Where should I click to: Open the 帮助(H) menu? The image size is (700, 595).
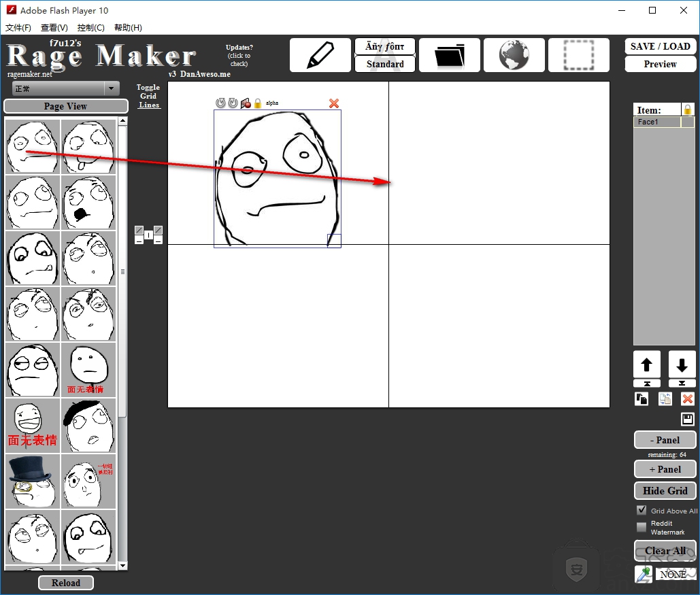click(x=128, y=28)
